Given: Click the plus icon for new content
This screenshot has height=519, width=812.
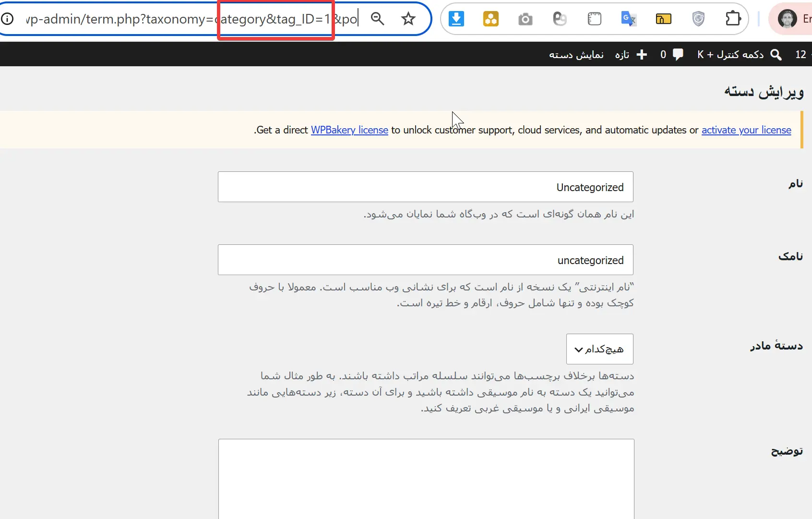Looking at the screenshot, I should click(x=642, y=54).
